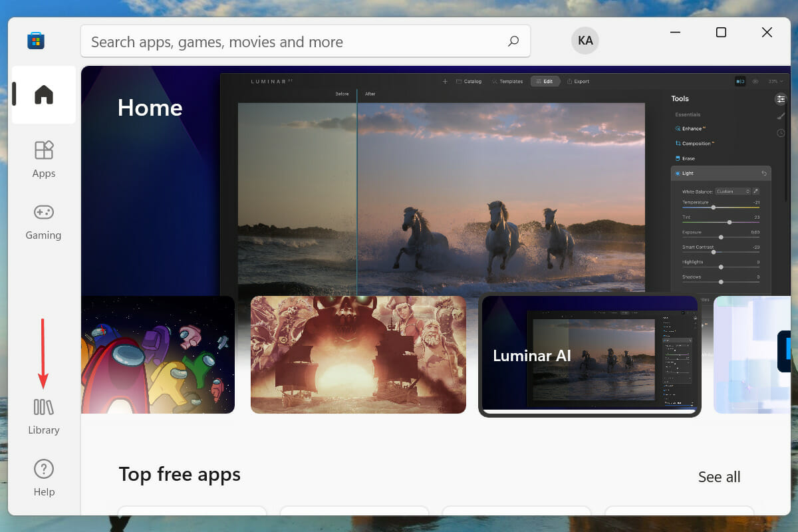Select the Sea of Thieves pirate thumbnail
Image resolution: width=798 pixels, height=532 pixels.
[358, 354]
